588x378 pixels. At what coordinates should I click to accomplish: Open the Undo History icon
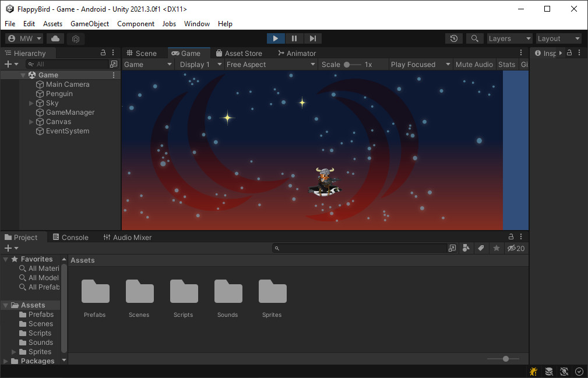click(x=454, y=38)
